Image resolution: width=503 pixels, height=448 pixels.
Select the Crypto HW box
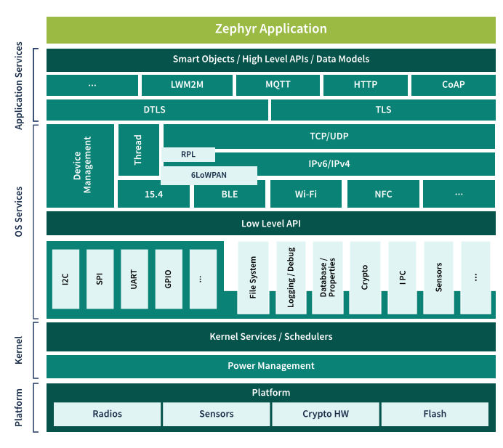326,414
